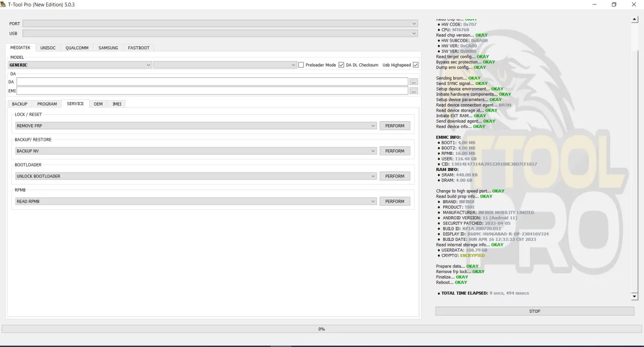
Task: Open the PORT dropdown list
Action: (x=220, y=24)
